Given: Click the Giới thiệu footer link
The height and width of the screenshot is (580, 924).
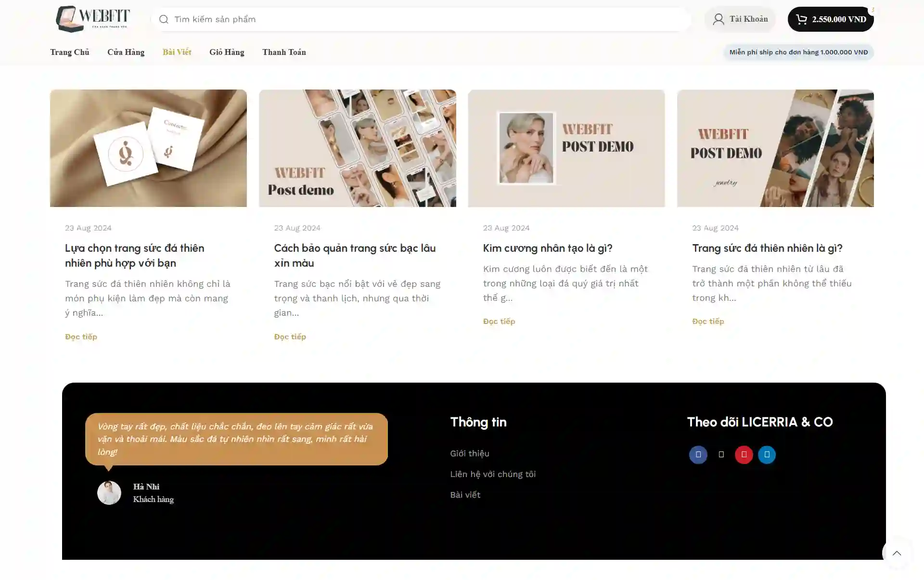Looking at the screenshot, I should [x=470, y=453].
